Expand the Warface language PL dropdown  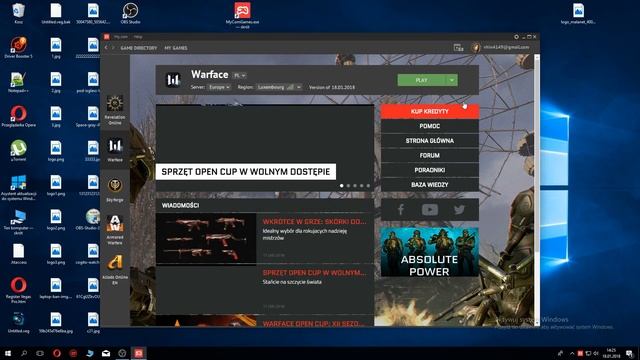[x=240, y=76]
